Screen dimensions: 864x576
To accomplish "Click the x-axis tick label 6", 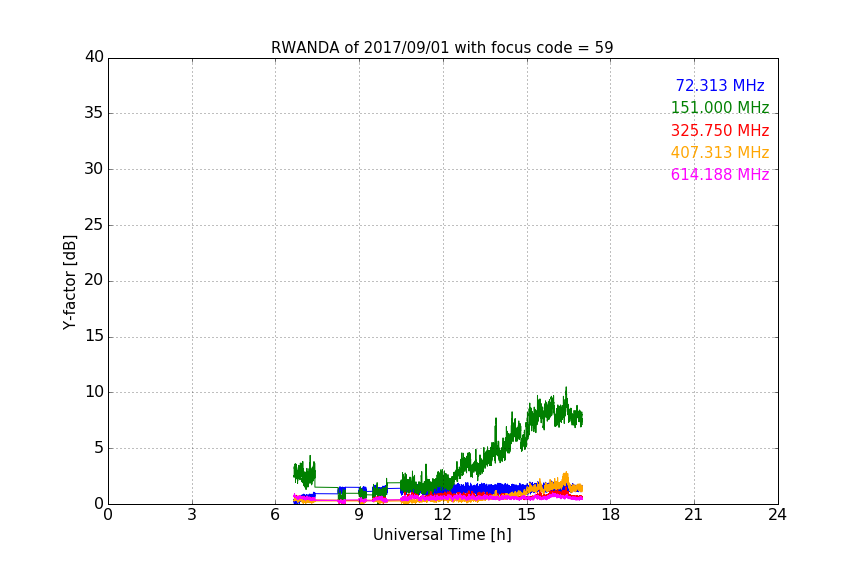I will click(276, 515).
